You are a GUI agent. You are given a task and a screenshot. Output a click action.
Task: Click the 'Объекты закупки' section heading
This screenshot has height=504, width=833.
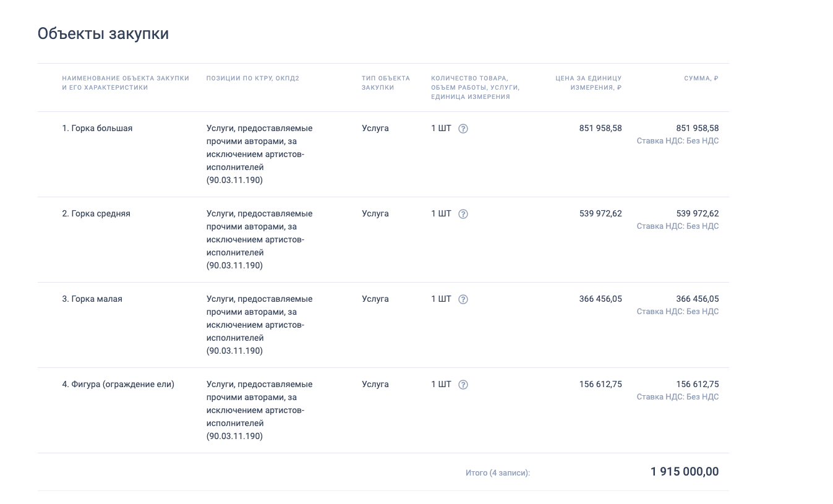pos(103,33)
